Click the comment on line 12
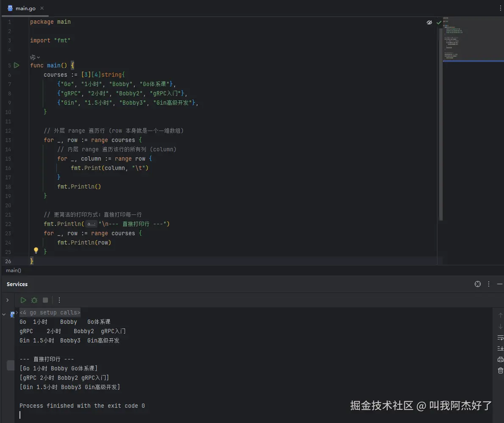Viewport: 504px width, 423px height. (x=114, y=131)
